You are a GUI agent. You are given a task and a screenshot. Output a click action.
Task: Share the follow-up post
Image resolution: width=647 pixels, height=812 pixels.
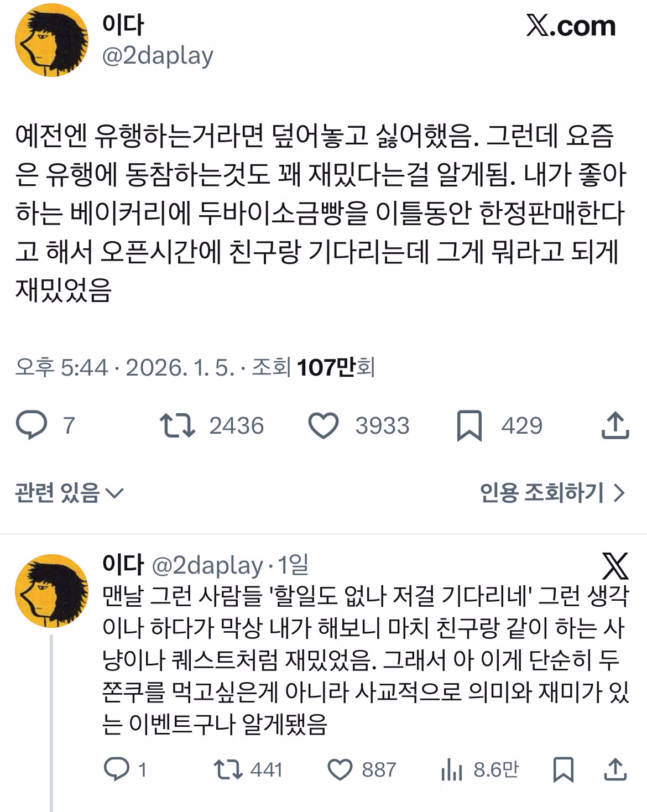pos(615,769)
